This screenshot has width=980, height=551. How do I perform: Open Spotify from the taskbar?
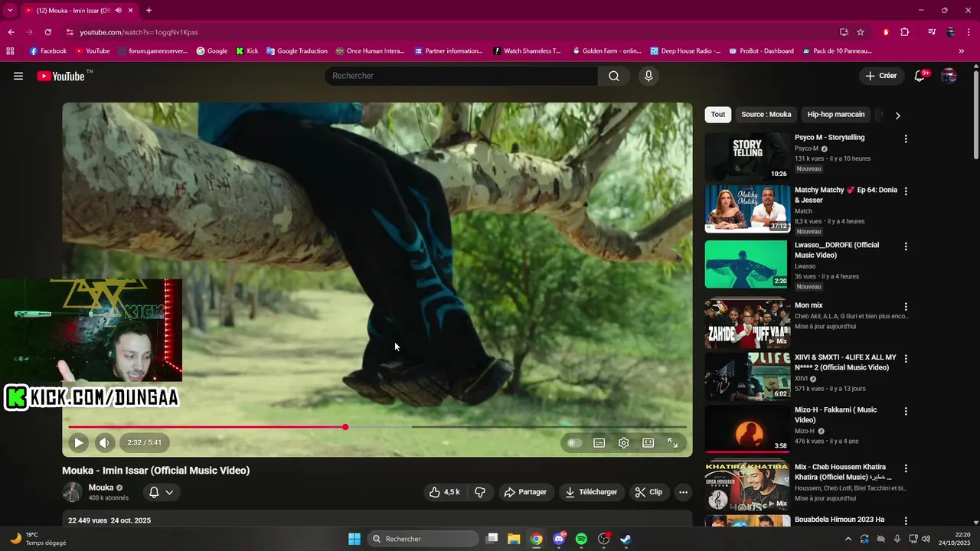click(x=581, y=539)
